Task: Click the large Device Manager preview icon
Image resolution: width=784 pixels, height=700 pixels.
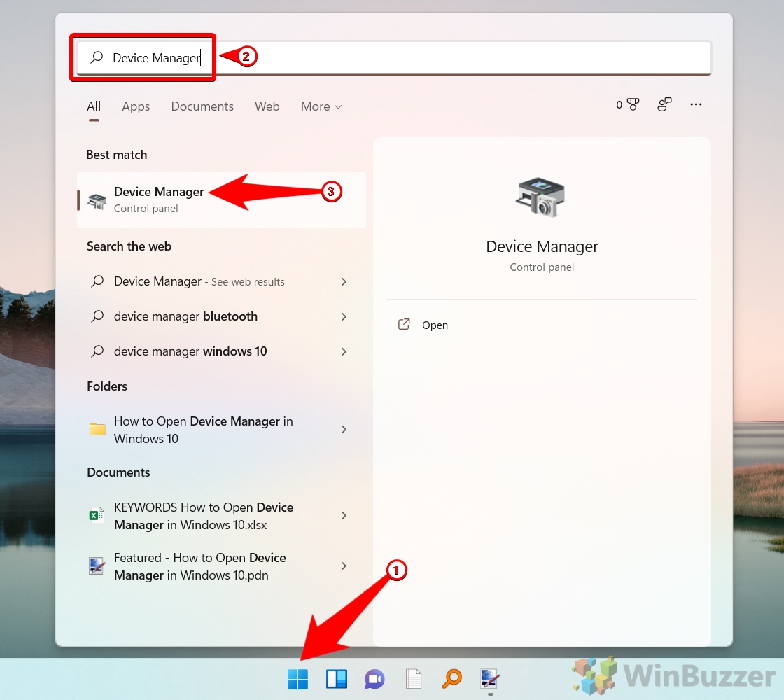Action: tap(540, 197)
